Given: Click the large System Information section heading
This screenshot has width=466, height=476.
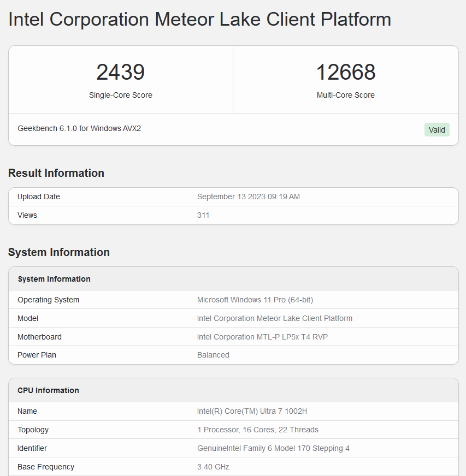Looking at the screenshot, I should (x=59, y=252).
